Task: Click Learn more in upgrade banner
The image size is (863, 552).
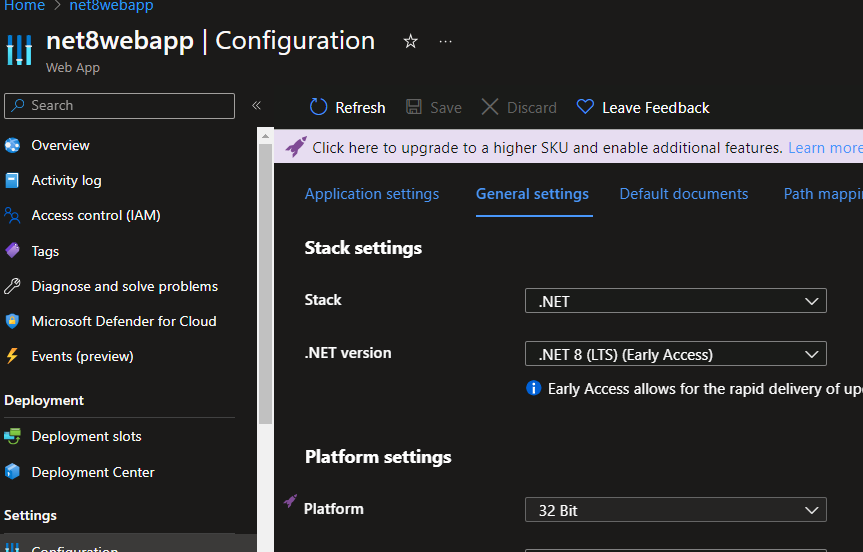Action: coord(825,147)
